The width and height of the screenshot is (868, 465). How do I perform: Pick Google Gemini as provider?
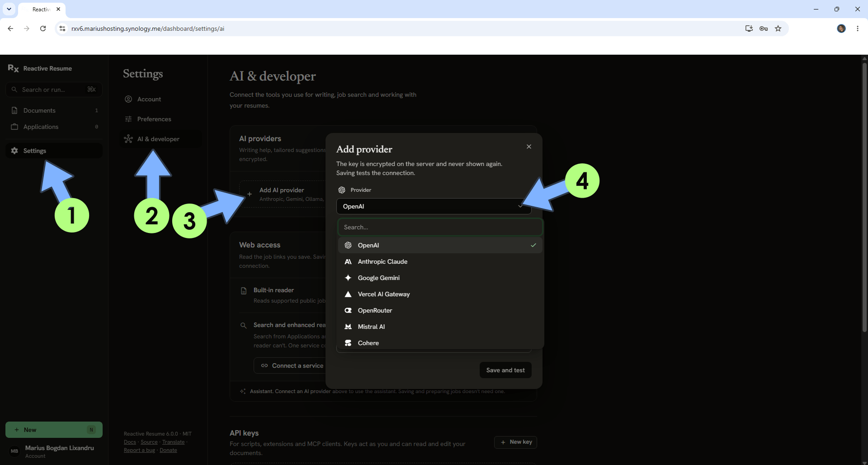point(440,278)
